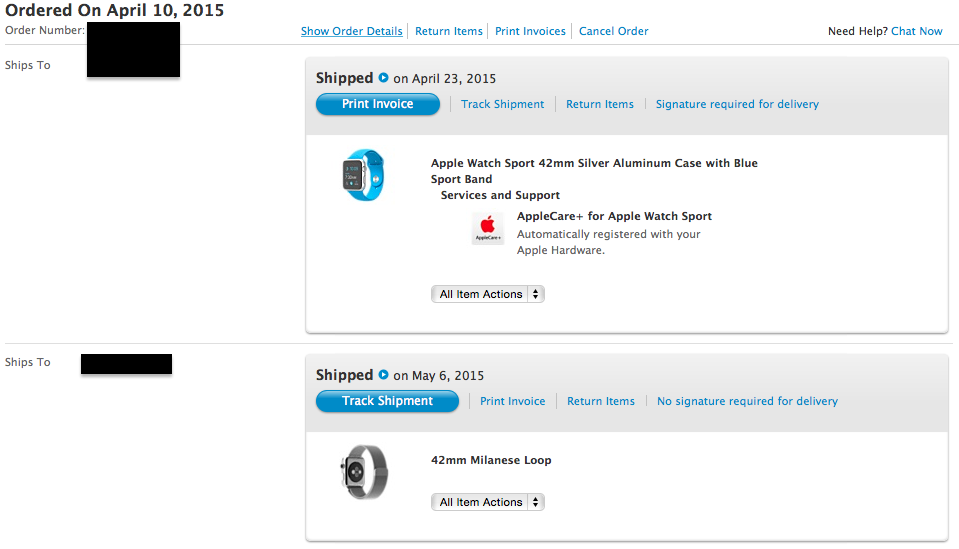Open No signature required for delivery link
The image size is (959, 549).
pyautogui.click(x=747, y=401)
